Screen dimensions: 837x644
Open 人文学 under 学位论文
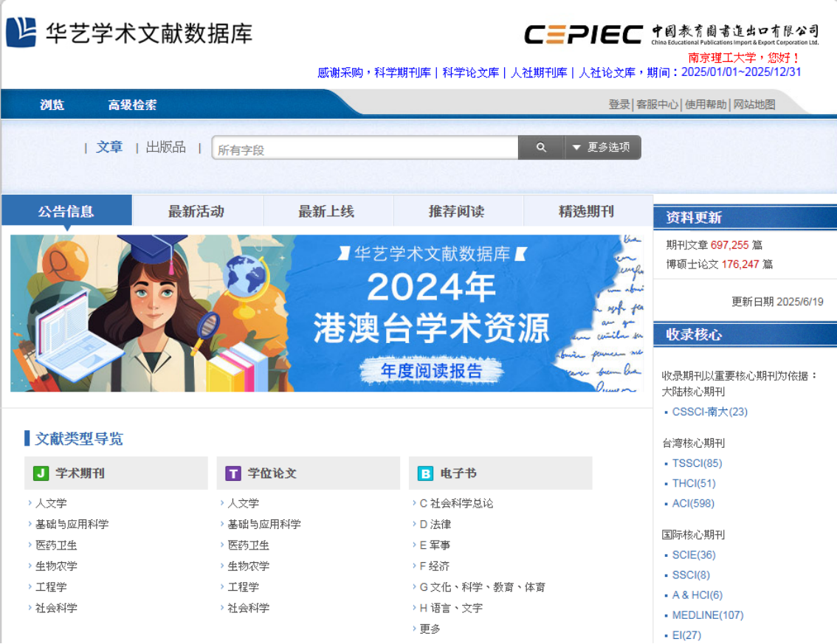coord(244,503)
